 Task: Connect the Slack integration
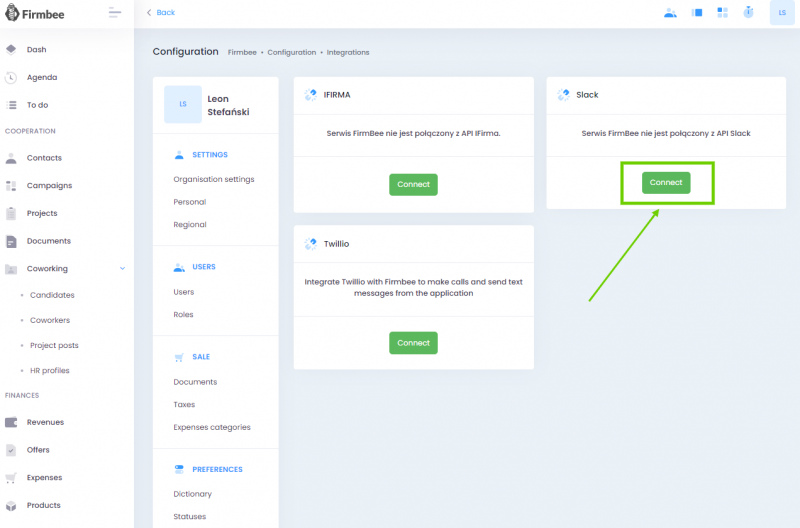pyautogui.click(x=666, y=183)
